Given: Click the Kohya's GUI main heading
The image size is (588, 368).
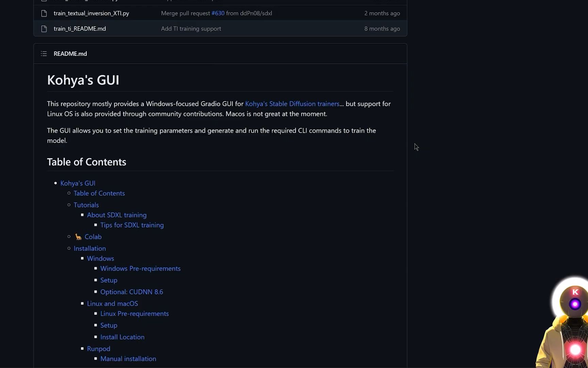Looking at the screenshot, I should 83,80.
